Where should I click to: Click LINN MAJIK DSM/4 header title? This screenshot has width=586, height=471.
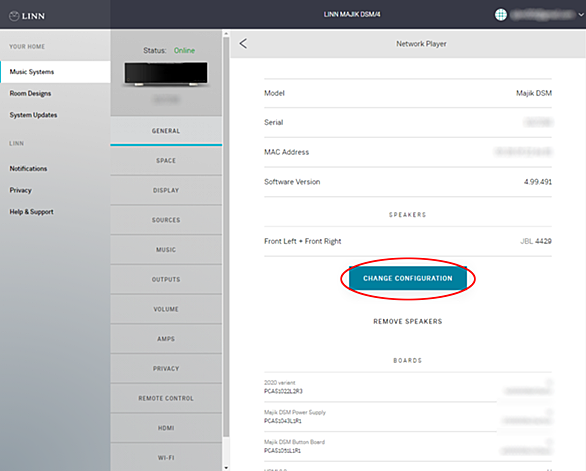[352, 15]
